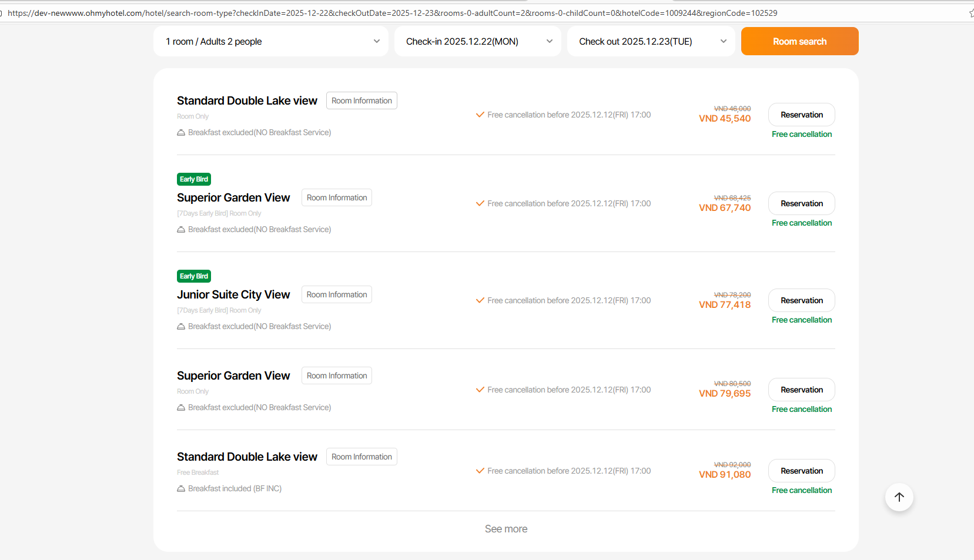Screen dimensions: 974x560
Task: Click checkmark icon on first room's cancellation
Action: (480, 115)
